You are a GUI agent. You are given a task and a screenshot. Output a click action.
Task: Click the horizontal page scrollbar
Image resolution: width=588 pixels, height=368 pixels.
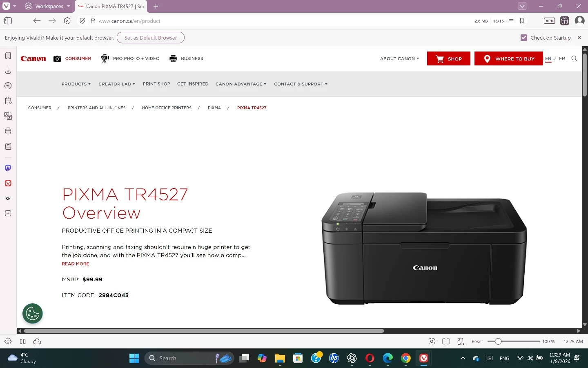point(204,331)
